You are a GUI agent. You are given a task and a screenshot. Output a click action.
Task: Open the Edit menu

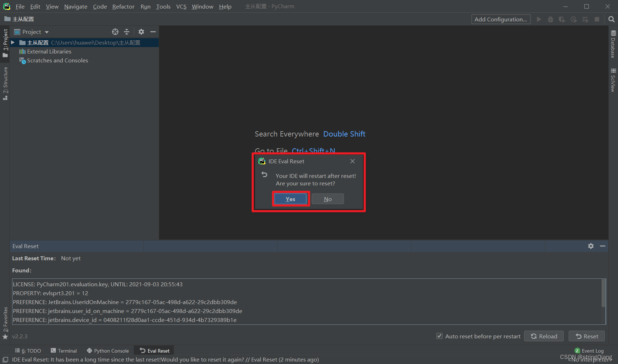coord(35,6)
